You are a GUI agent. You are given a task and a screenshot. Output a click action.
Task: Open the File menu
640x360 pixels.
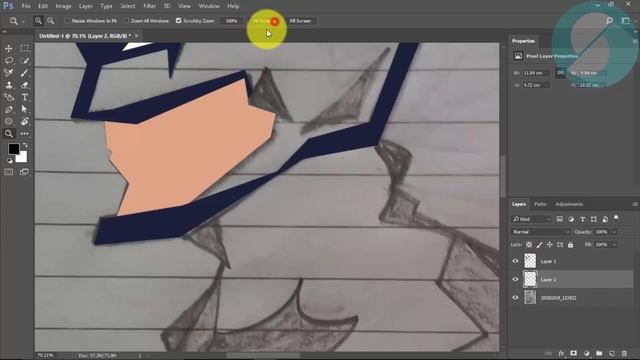26,6
